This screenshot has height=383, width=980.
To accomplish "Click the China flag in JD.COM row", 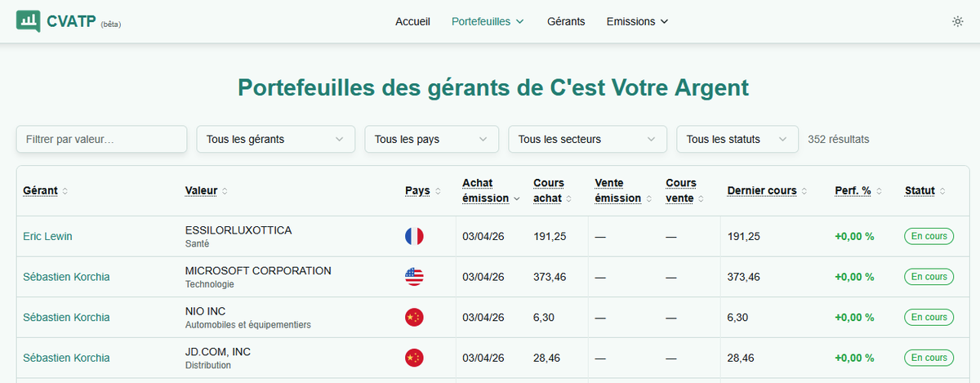I will [x=414, y=358].
